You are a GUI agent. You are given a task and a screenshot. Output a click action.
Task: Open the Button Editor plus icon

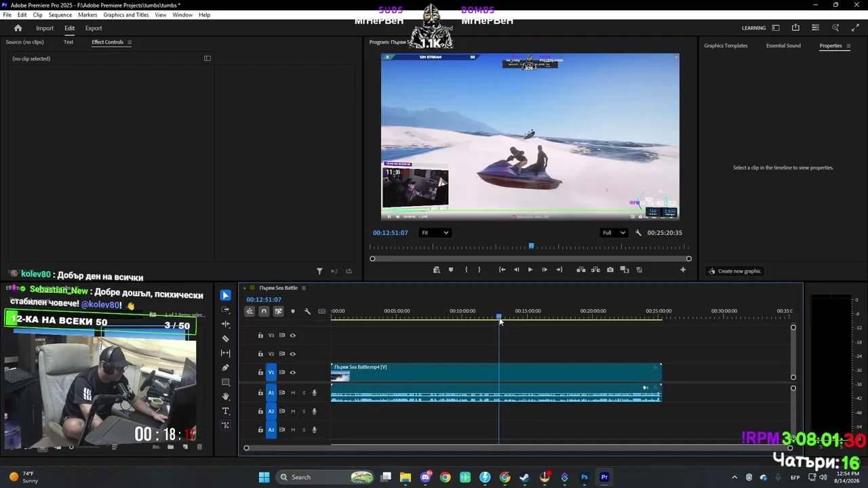683,270
